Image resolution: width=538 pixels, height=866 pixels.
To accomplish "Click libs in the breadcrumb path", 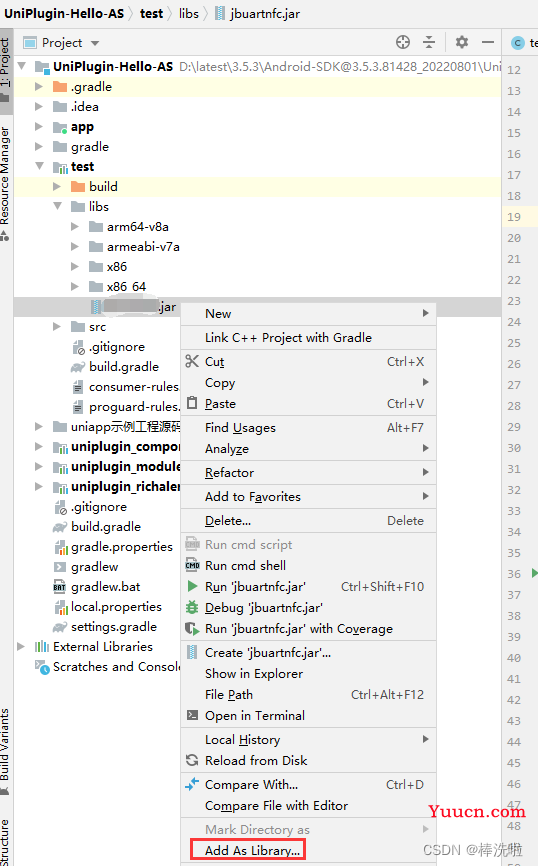I will (188, 14).
